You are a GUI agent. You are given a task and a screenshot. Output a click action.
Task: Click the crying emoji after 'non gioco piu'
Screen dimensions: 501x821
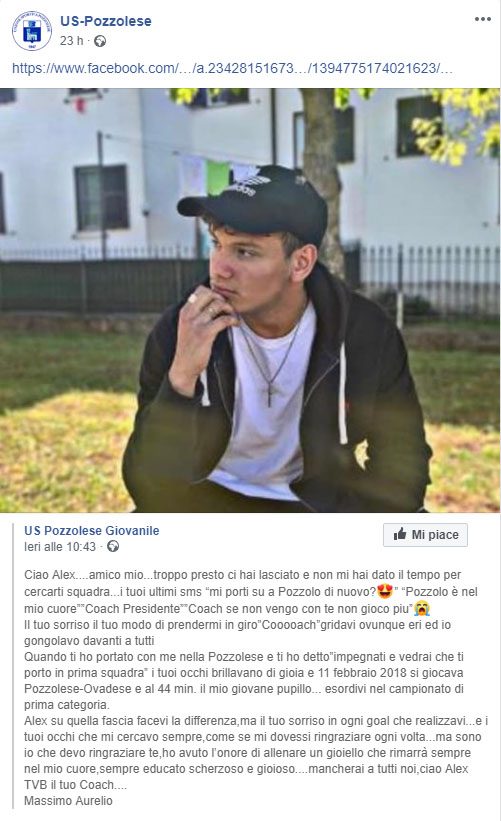pyautogui.click(x=421, y=609)
